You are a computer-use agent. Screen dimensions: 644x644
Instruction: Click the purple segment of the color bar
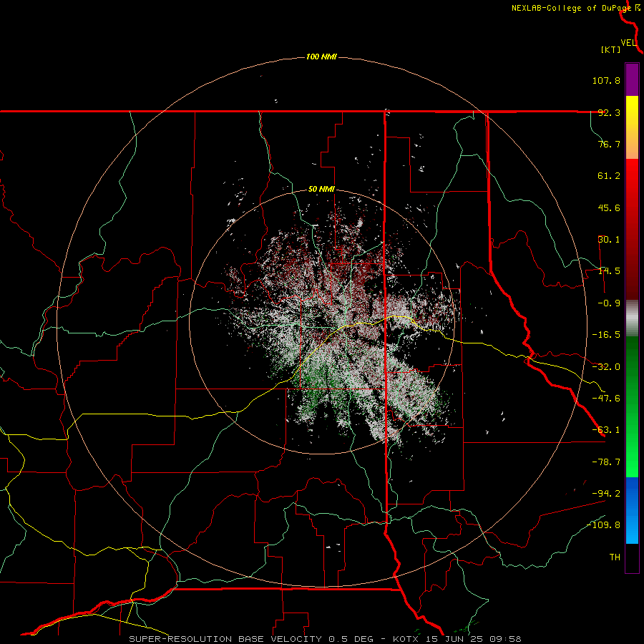click(x=632, y=80)
